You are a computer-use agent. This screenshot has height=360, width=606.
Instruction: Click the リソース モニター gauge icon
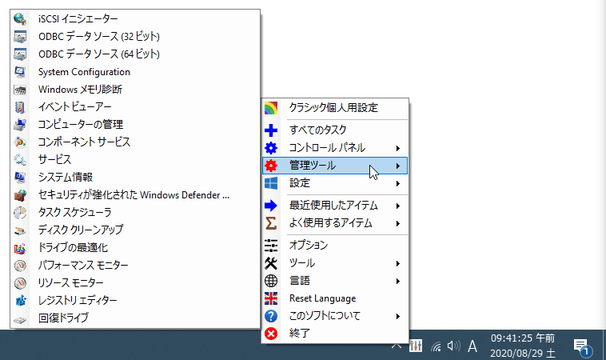coord(20,283)
